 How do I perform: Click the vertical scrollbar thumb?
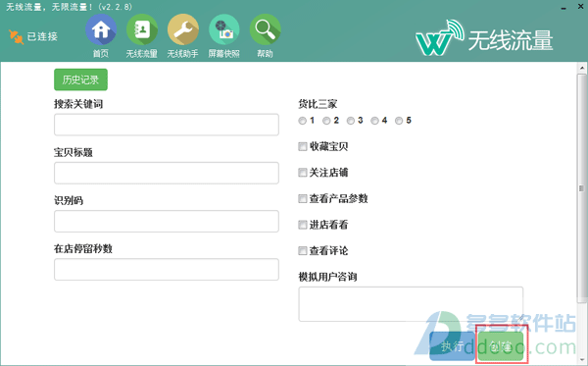pos(581,187)
